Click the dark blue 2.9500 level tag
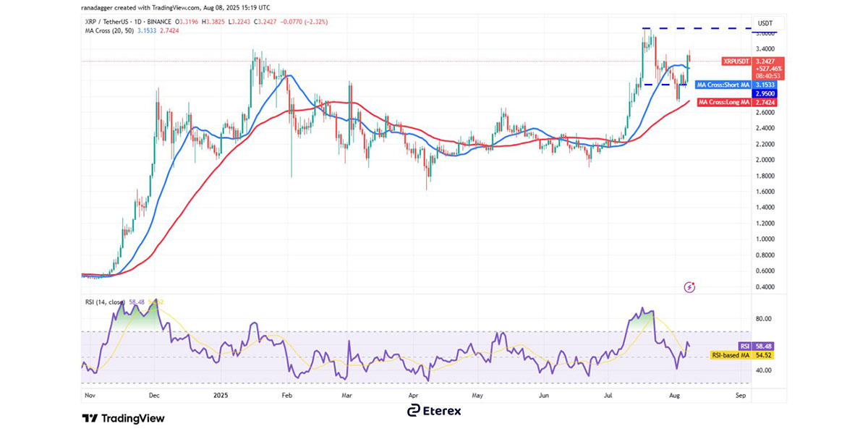The width and height of the screenshot is (868, 434). click(764, 93)
